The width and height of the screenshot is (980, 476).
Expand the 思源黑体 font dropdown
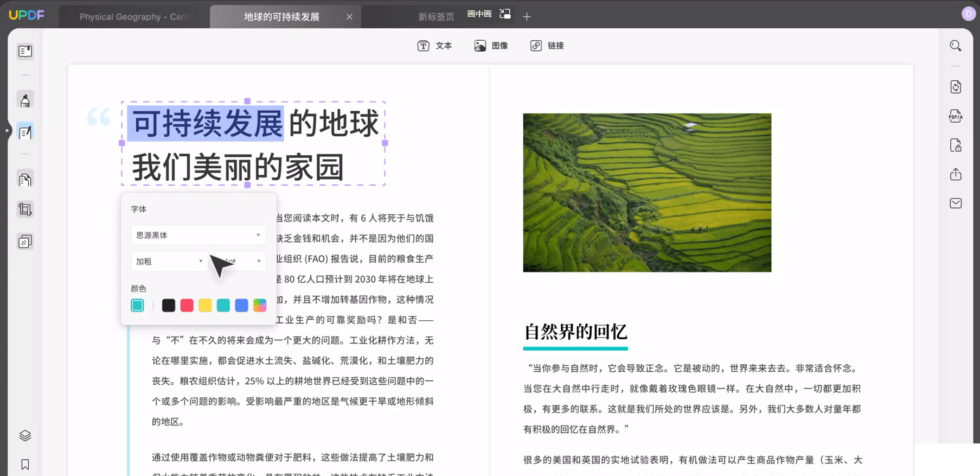point(198,235)
